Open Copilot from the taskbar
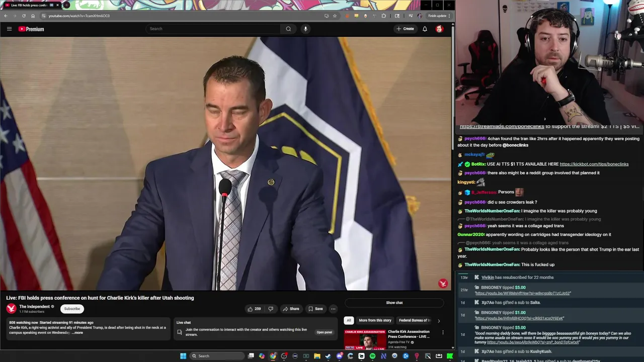 (x=262, y=356)
